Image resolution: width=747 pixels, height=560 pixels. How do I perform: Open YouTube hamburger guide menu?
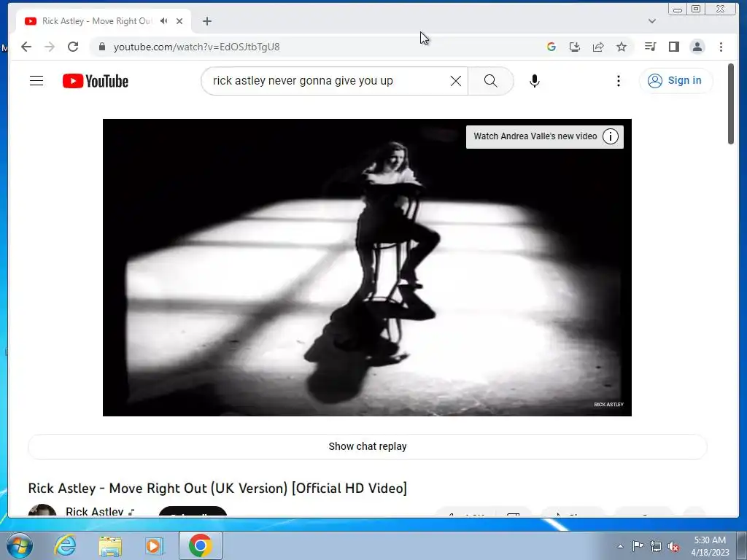pyautogui.click(x=36, y=80)
